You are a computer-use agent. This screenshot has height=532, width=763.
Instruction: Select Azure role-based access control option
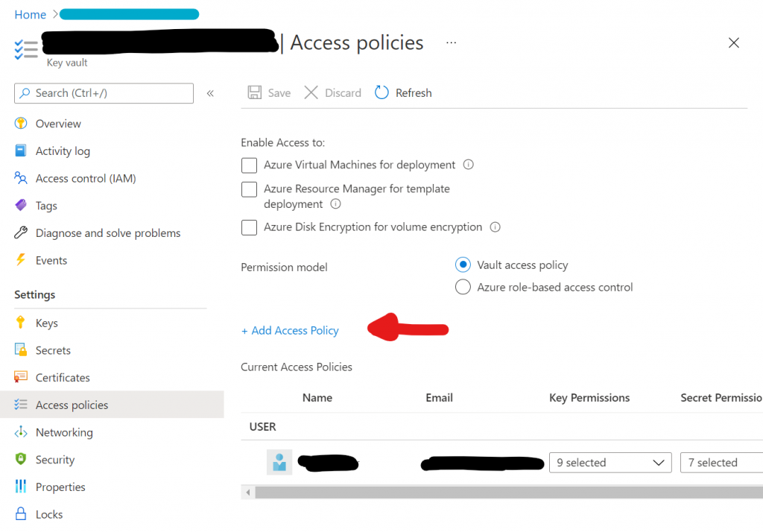pos(463,287)
